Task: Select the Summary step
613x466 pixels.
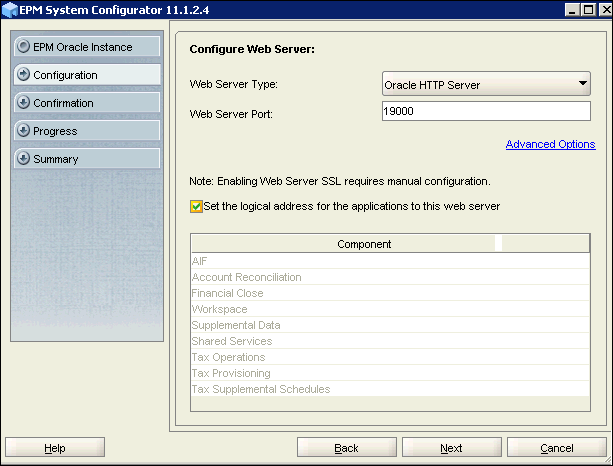Action: pos(87,159)
